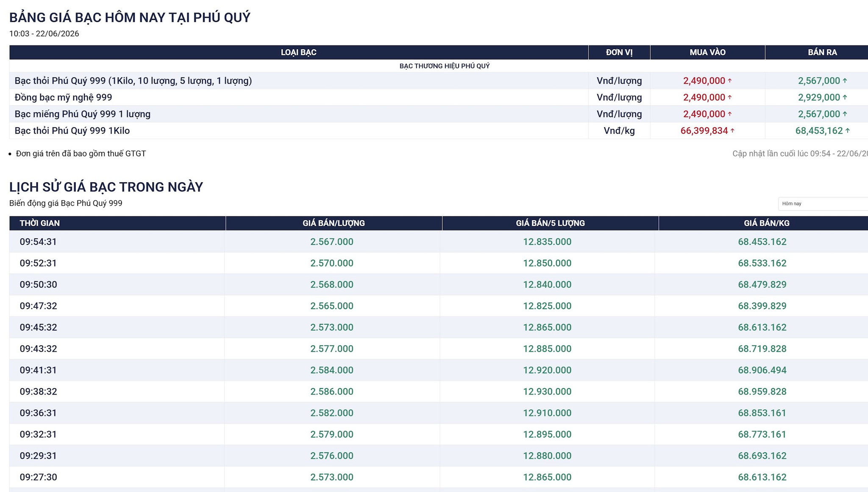Screen dimensions: 868x492
Task: Click the GIÁ BÁN/5 LƯỢNG header
Action: pyautogui.click(x=550, y=223)
